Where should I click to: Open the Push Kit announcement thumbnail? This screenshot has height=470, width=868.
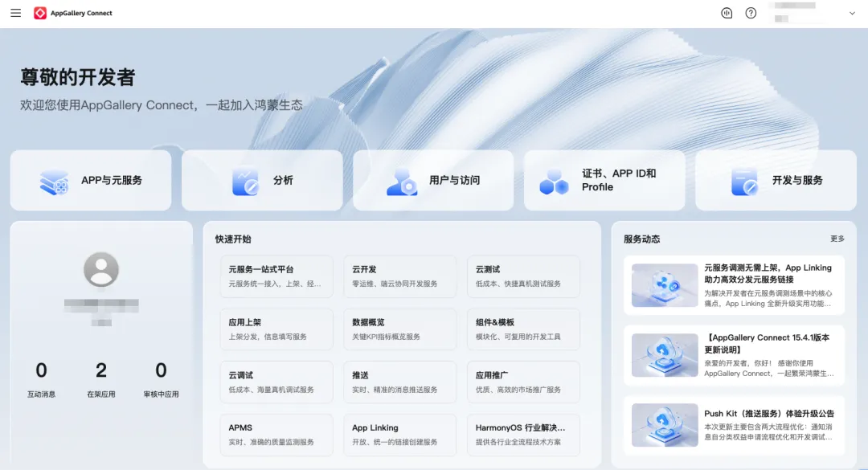coord(665,424)
